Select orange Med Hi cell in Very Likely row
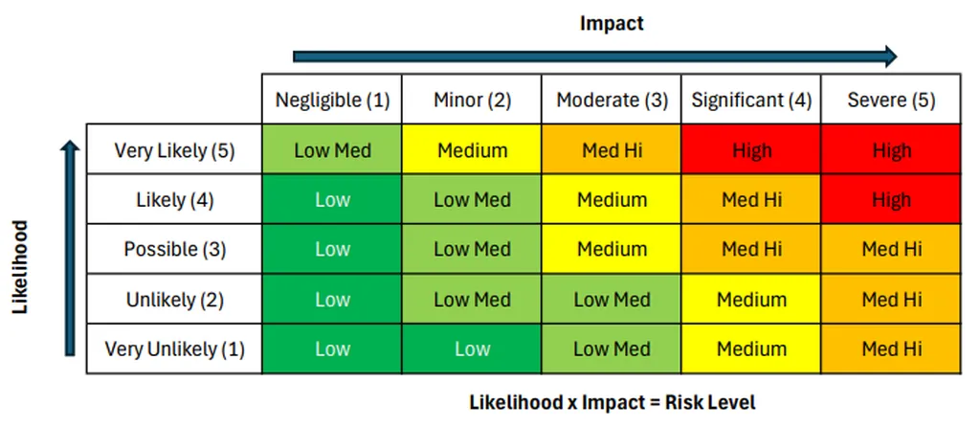Image resolution: width=980 pixels, height=427 pixels. (612, 150)
